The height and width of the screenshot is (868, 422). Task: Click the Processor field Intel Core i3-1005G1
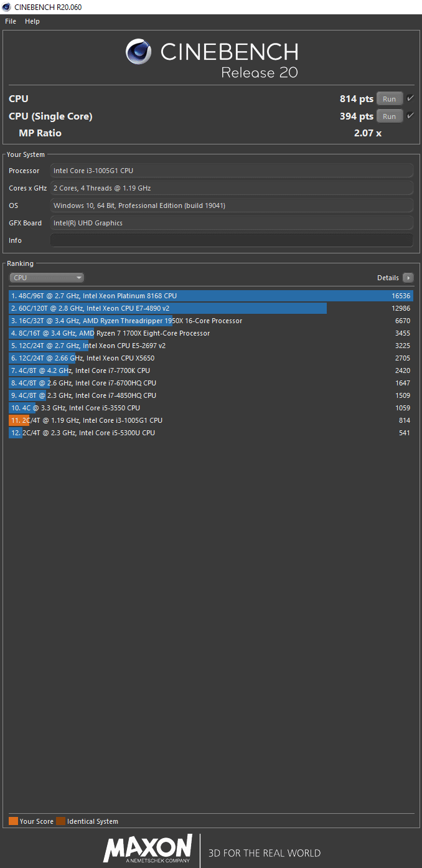[232, 171]
